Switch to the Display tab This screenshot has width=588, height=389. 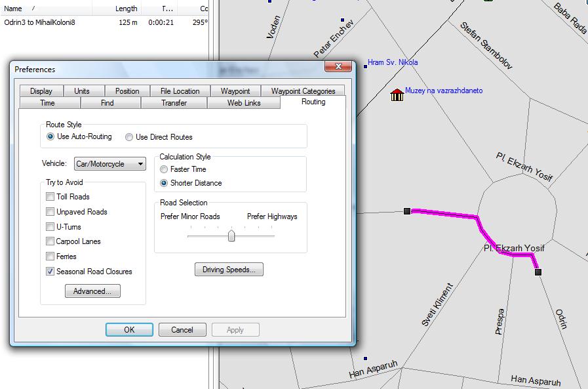point(41,91)
